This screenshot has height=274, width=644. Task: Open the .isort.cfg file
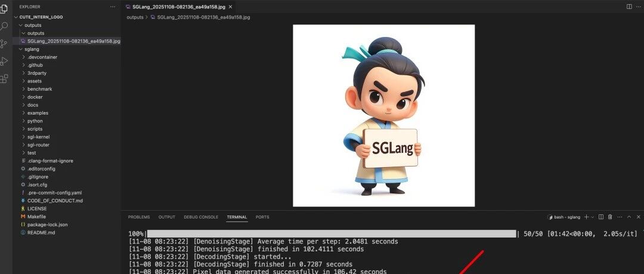click(38, 184)
